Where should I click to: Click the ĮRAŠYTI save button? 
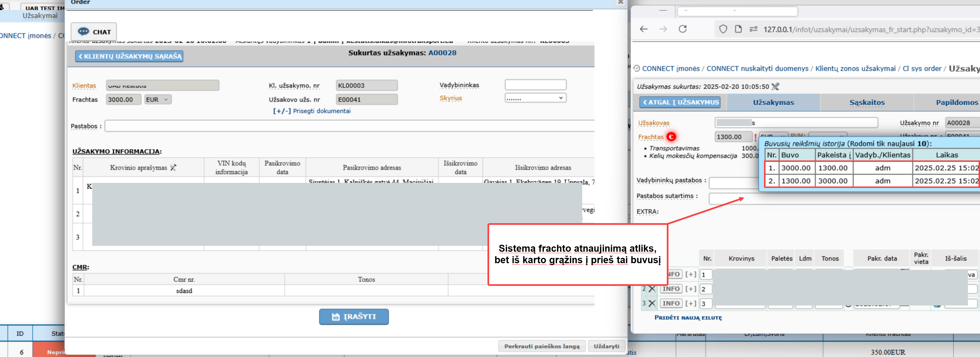pos(354,317)
